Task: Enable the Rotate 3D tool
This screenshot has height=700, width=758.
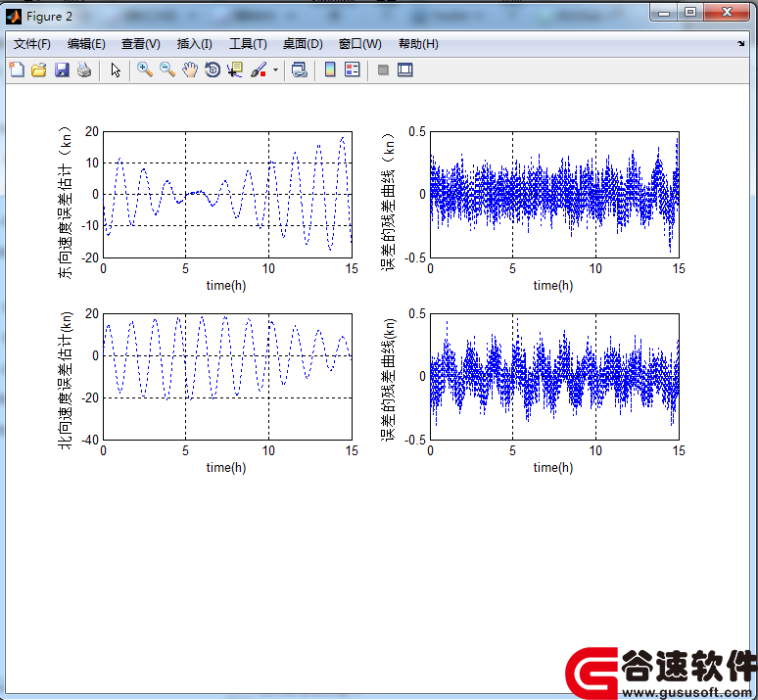Action: coord(213,70)
